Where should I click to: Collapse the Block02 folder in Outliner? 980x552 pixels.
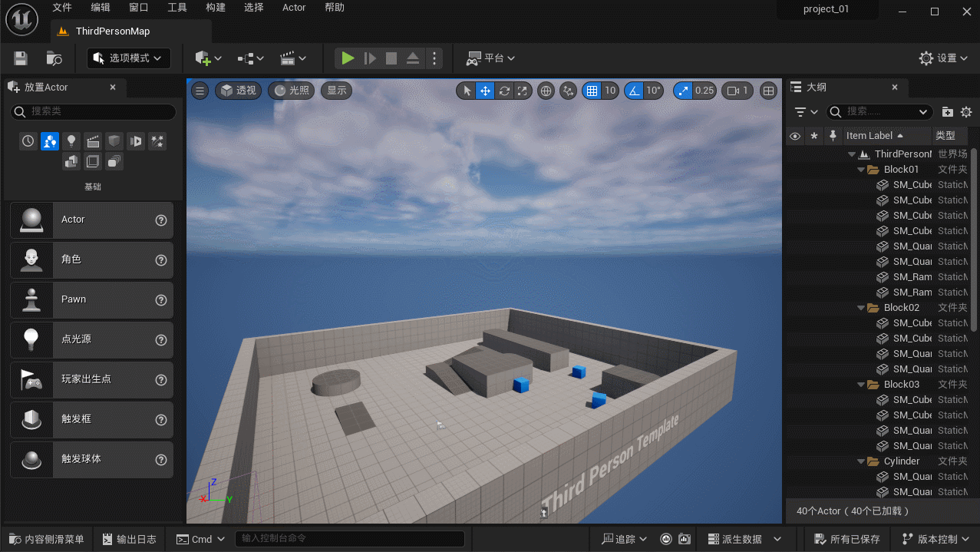862,308
